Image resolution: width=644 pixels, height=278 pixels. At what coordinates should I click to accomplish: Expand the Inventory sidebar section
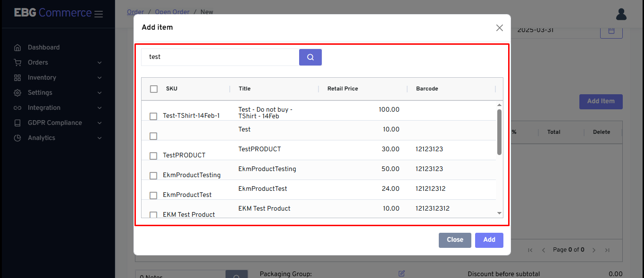pos(100,78)
